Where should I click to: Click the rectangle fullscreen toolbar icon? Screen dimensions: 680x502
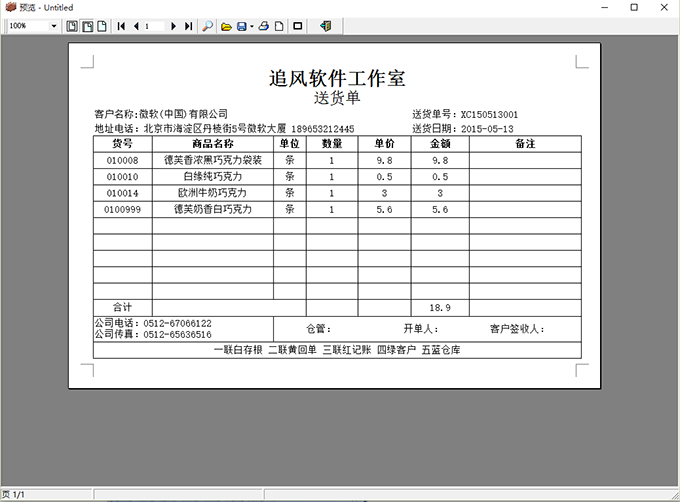point(298,26)
